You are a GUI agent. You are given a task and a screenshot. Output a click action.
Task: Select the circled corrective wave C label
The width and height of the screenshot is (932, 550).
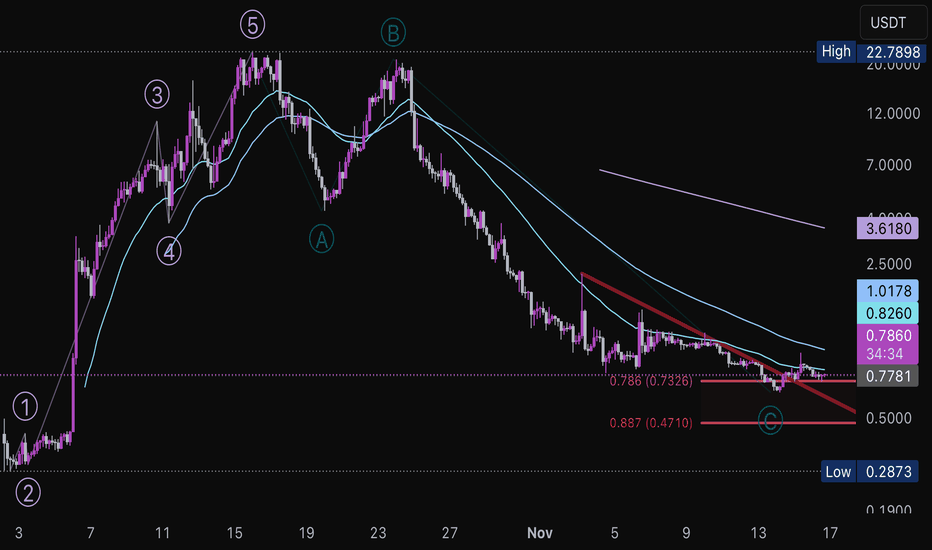(x=770, y=421)
